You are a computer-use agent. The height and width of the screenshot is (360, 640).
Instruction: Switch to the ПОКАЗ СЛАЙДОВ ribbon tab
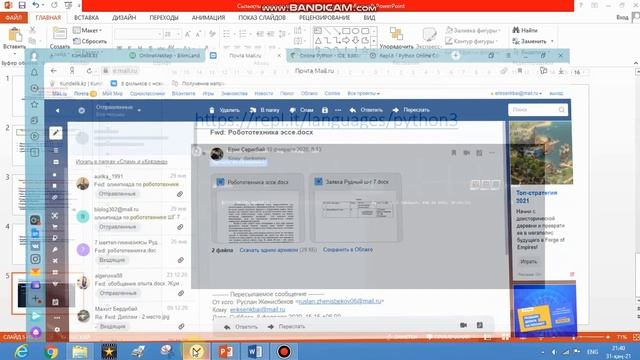pyautogui.click(x=262, y=18)
